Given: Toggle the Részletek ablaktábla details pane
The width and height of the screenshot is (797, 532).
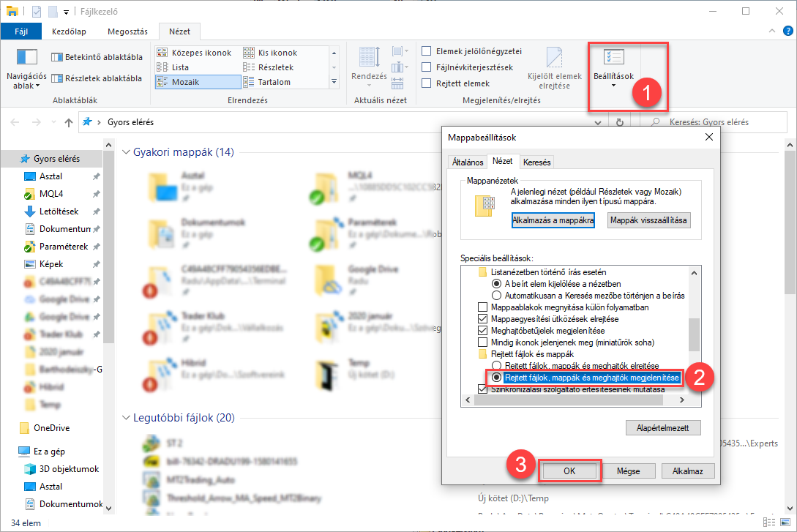Looking at the screenshot, I should (97, 78).
